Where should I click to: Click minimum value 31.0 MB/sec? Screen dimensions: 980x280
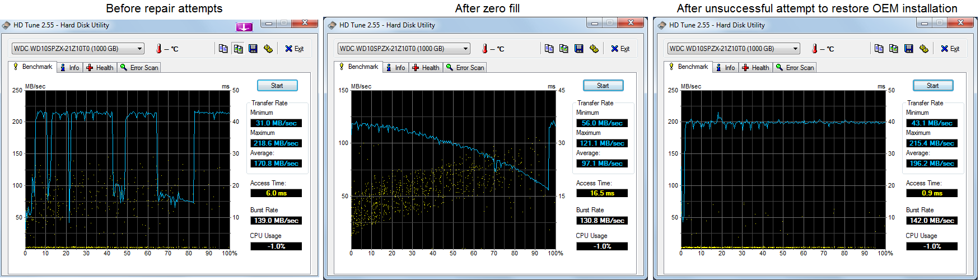276,123
